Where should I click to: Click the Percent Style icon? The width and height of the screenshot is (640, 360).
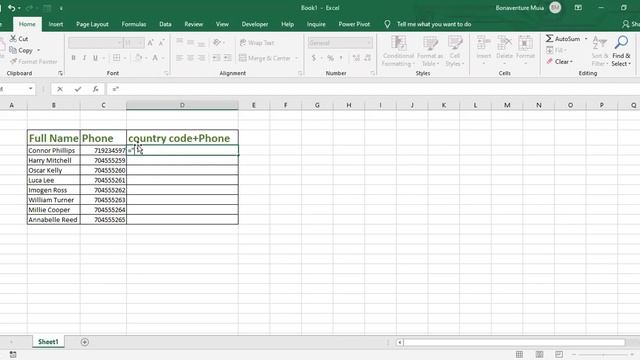(330, 58)
